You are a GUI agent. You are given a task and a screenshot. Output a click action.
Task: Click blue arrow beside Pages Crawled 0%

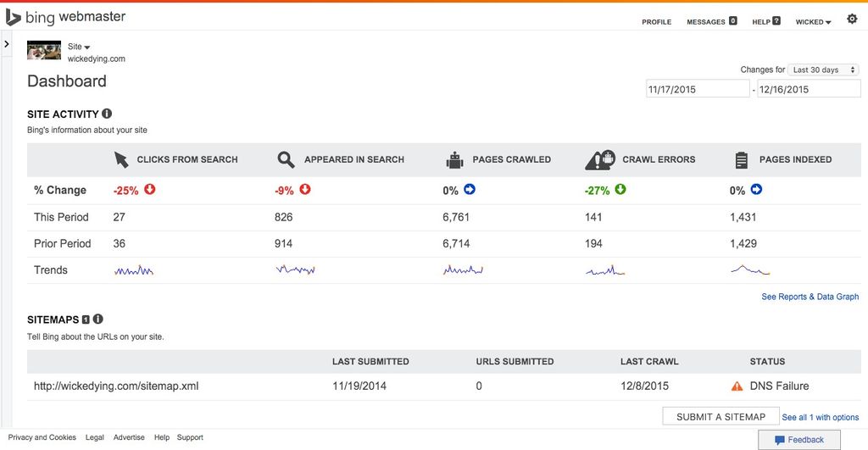[470, 189]
